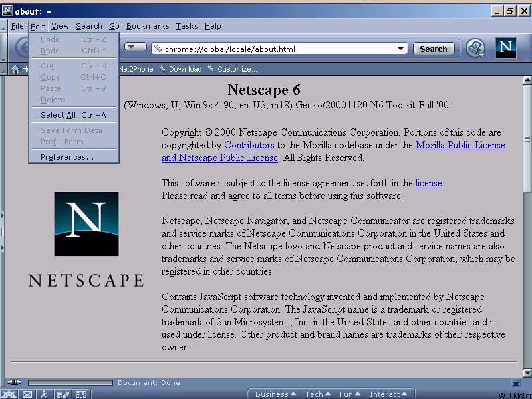Image resolution: width=532 pixels, height=399 pixels.
Task: Open the Bookmarks menu
Action: [148, 26]
